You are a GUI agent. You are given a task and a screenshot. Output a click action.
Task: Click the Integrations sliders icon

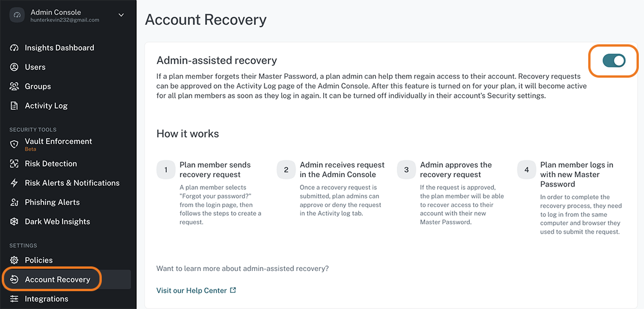pos(14,299)
